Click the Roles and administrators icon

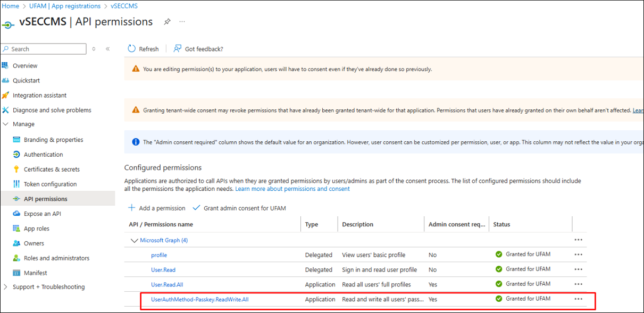pos(16,258)
